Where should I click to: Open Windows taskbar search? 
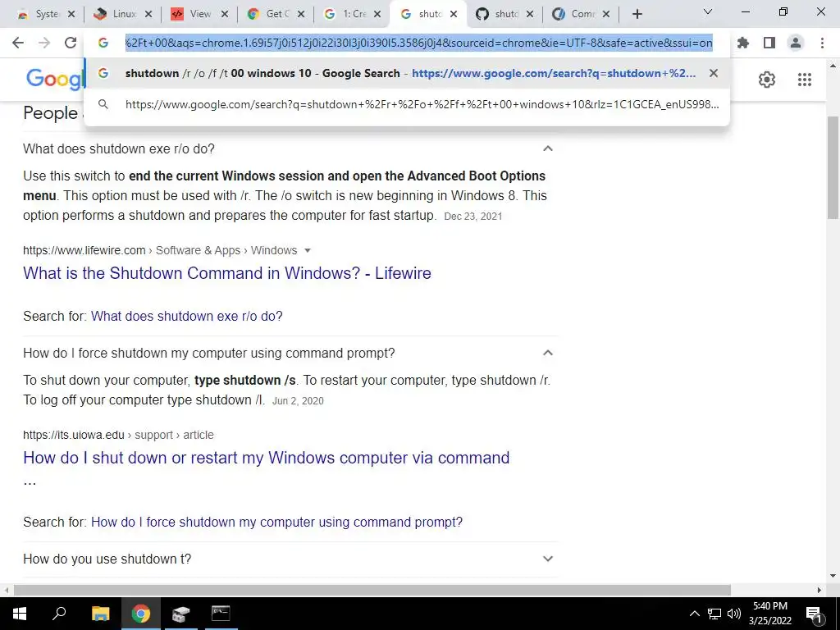[x=59, y=614]
